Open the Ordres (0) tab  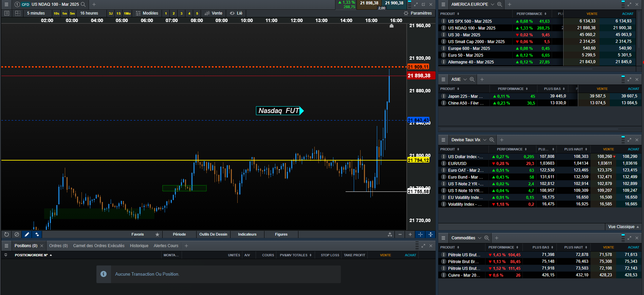[58, 246]
